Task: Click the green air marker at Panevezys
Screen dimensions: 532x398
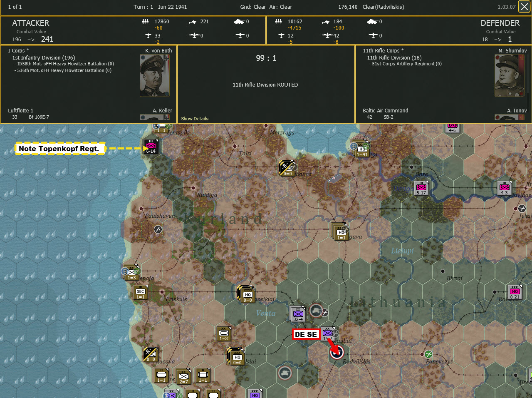Action: pyautogui.click(x=428, y=354)
